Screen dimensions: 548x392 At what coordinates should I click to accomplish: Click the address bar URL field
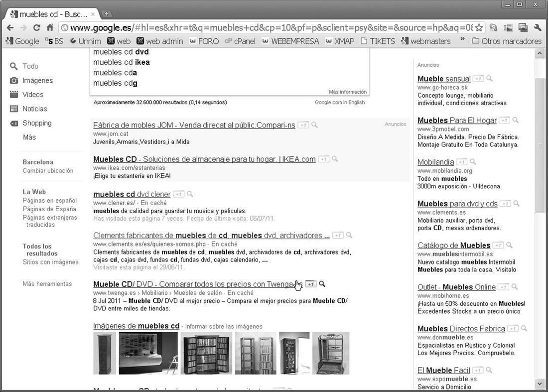[x=271, y=27]
